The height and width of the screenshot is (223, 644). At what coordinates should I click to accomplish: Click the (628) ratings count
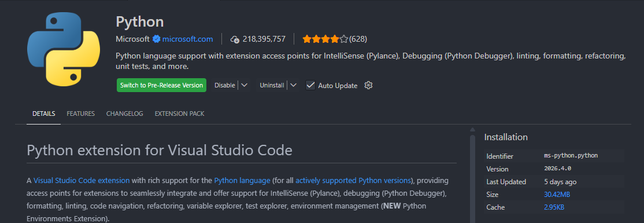click(358, 39)
